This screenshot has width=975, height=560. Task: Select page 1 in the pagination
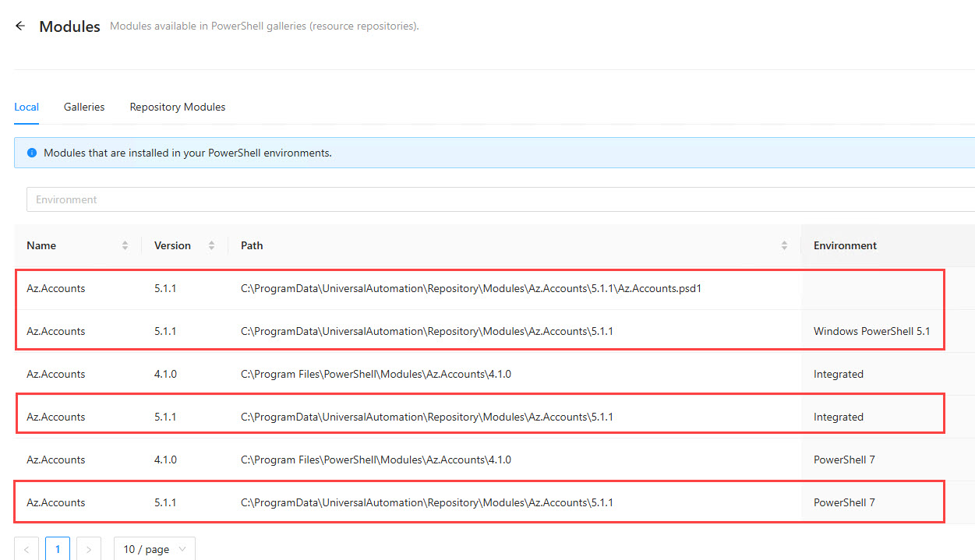58,549
